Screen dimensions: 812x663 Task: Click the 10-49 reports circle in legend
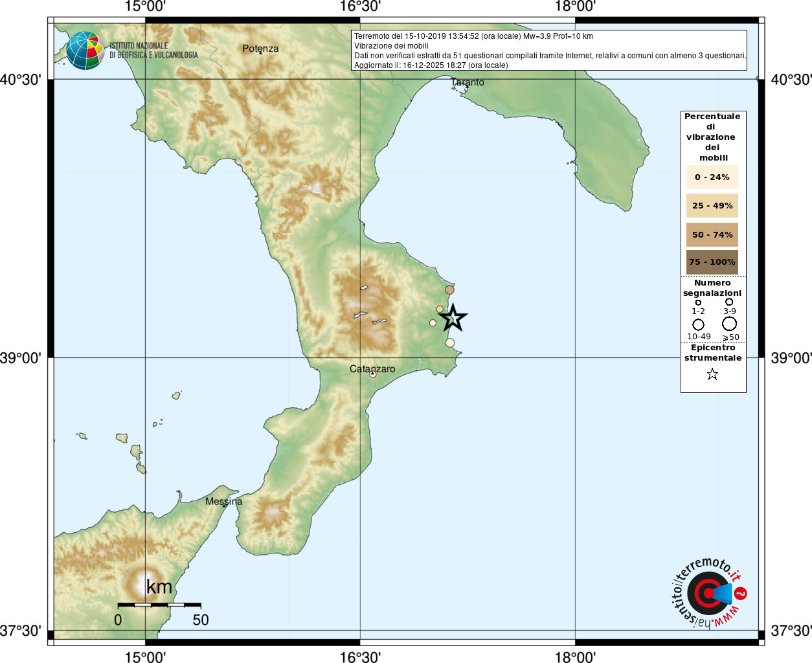698,324
